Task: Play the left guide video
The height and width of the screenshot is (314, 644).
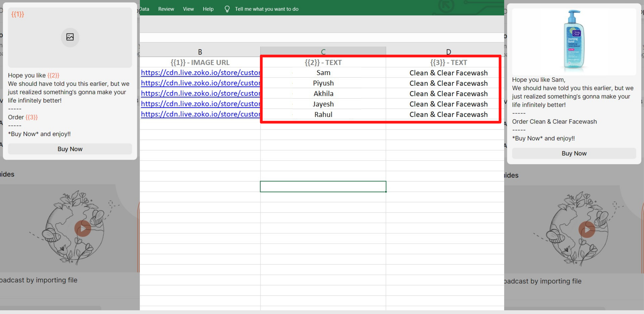Action: [x=83, y=228]
